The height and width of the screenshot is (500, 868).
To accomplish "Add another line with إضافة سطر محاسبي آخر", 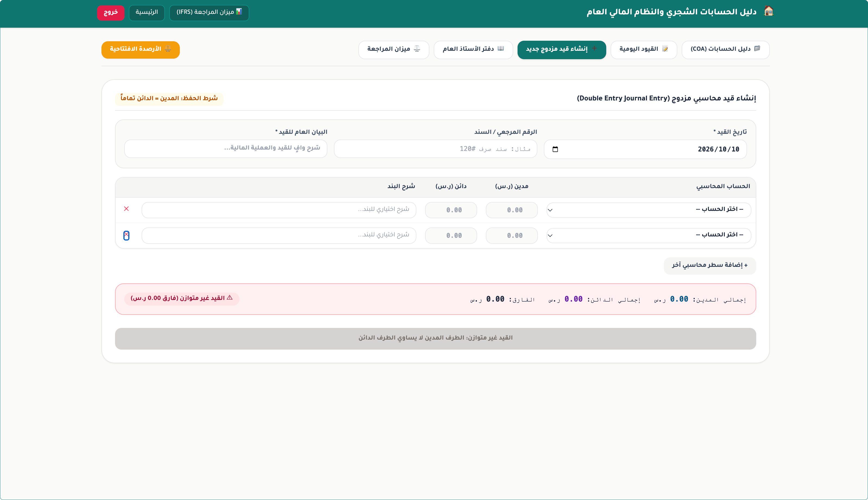I will 710,265.
